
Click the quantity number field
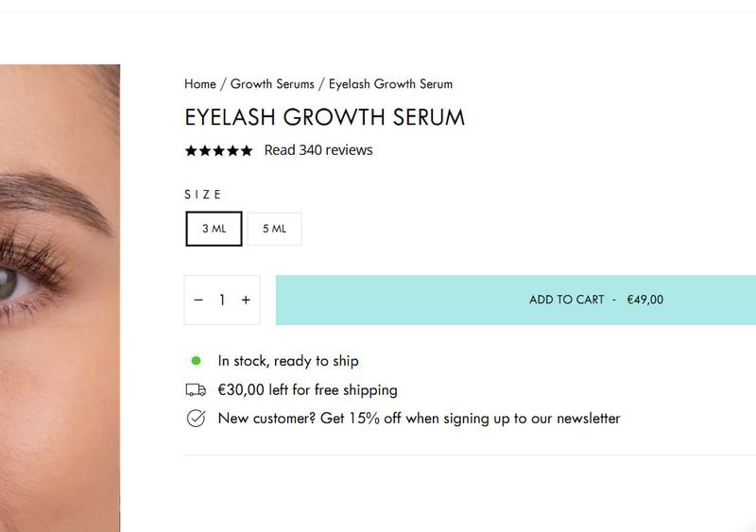click(x=222, y=300)
